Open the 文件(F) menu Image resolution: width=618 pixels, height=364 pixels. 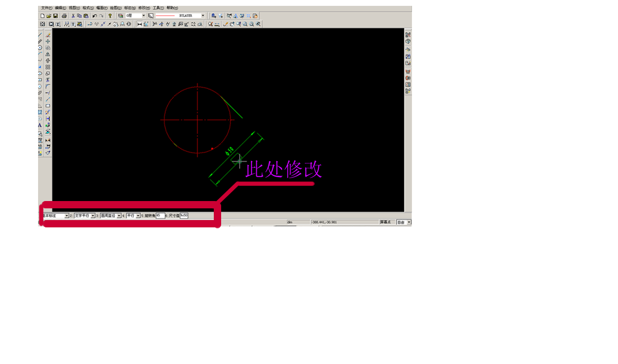pos(46,8)
